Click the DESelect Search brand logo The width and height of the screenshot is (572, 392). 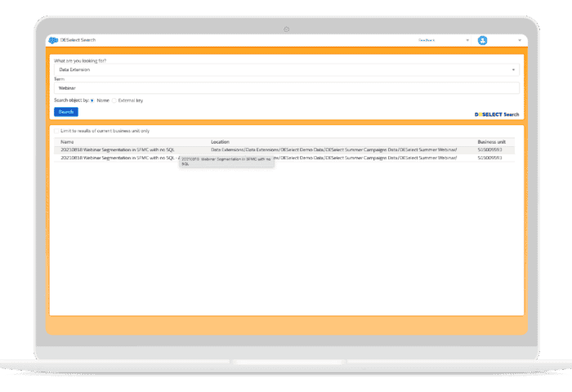coord(496,114)
